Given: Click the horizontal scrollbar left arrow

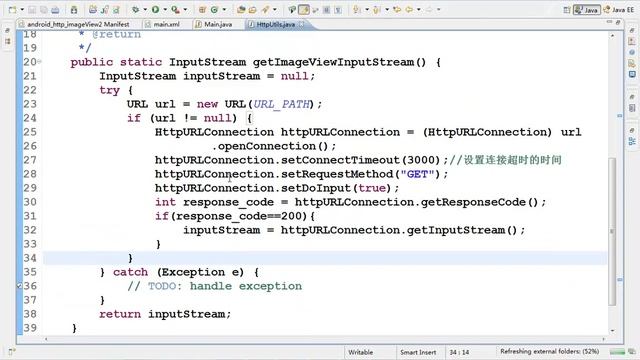Looking at the screenshot, I should click(x=46, y=339).
